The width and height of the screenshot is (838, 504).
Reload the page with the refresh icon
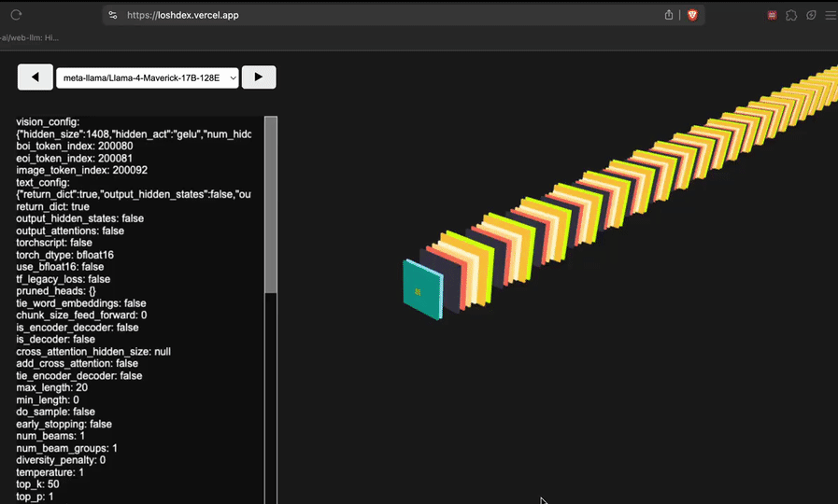[x=16, y=15]
